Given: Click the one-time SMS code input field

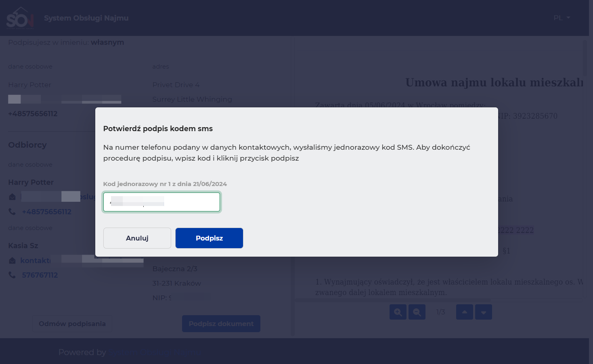Looking at the screenshot, I should tap(161, 202).
